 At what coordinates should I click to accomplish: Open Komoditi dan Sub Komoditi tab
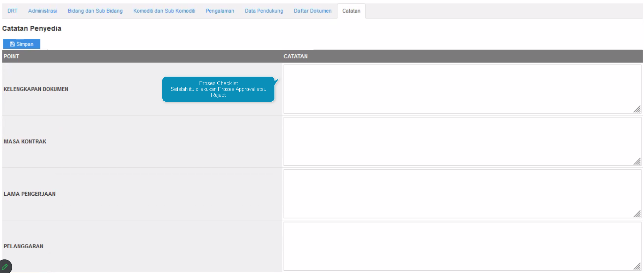pyautogui.click(x=164, y=11)
